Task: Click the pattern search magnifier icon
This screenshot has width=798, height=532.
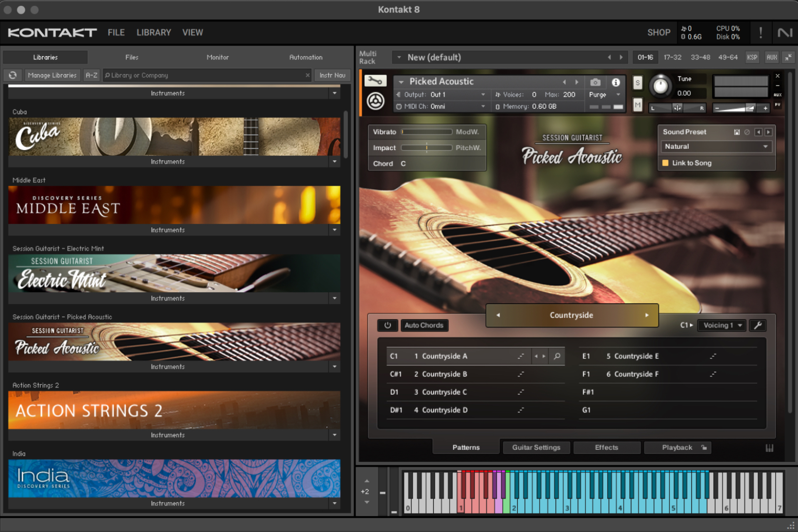Action: coord(557,356)
